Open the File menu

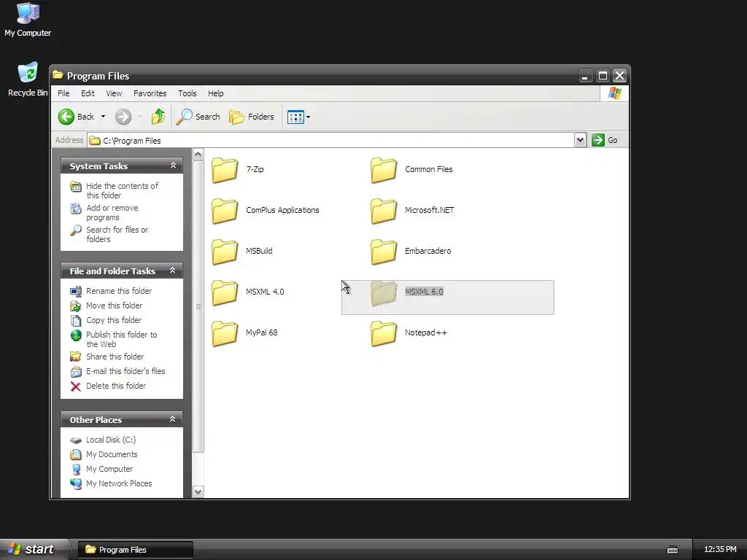63,93
